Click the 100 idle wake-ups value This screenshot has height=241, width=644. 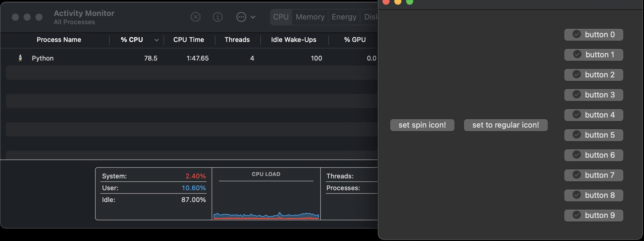pyautogui.click(x=316, y=58)
